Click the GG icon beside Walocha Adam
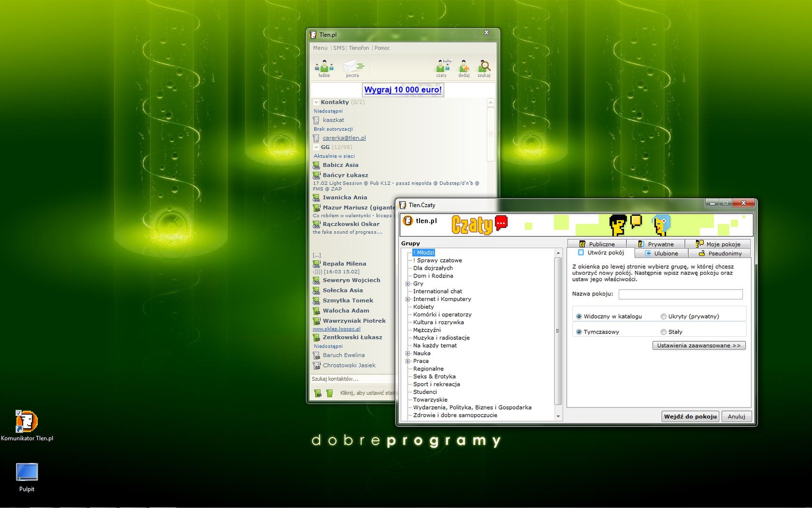 click(317, 311)
